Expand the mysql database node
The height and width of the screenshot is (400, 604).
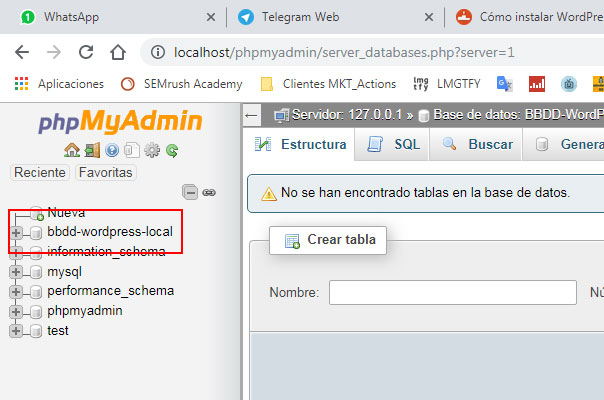16,272
